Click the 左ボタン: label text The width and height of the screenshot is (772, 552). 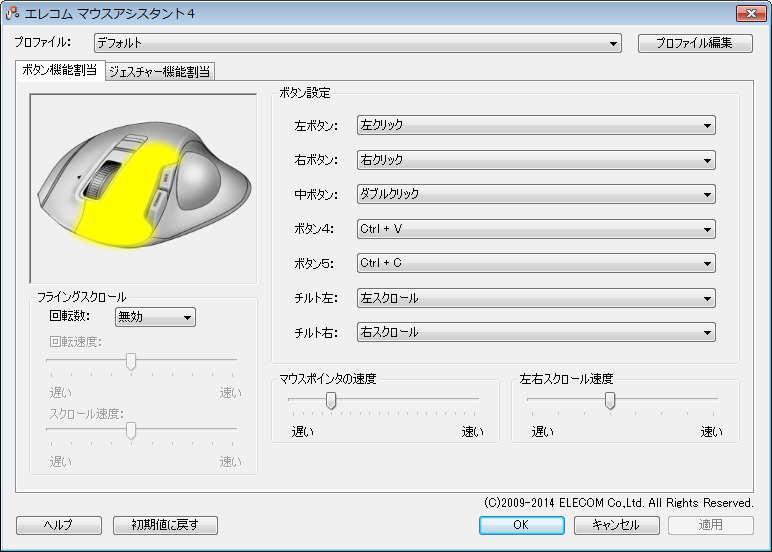coord(316,126)
